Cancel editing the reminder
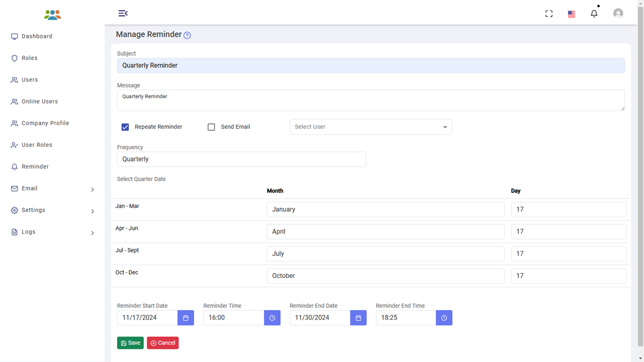The height and width of the screenshot is (362, 644). click(163, 343)
